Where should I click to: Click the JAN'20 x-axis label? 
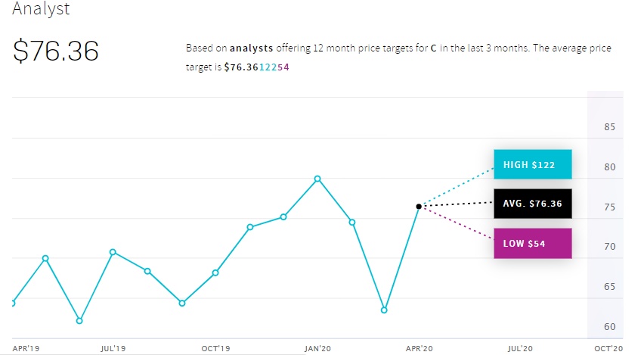click(x=317, y=348)
